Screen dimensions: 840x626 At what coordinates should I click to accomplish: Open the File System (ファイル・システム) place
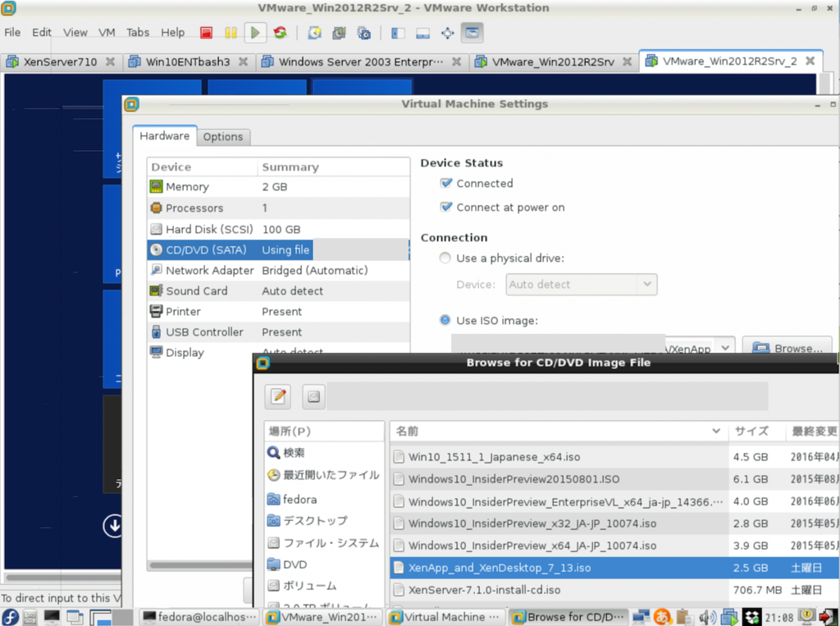tap(324, 543)
